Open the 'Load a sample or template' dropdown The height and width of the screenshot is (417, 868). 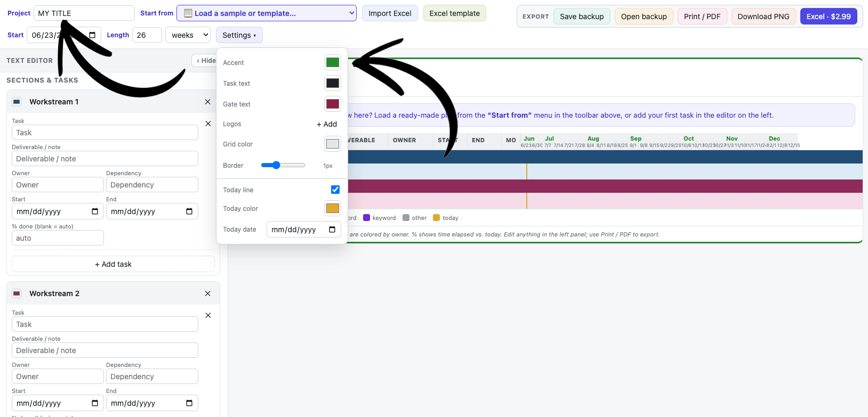[x=267, y=13]
